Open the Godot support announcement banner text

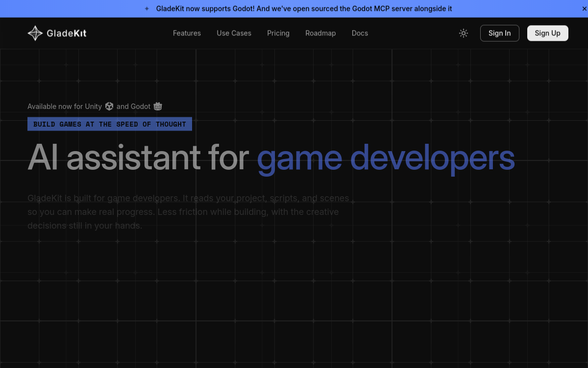(x=304, y=9)
